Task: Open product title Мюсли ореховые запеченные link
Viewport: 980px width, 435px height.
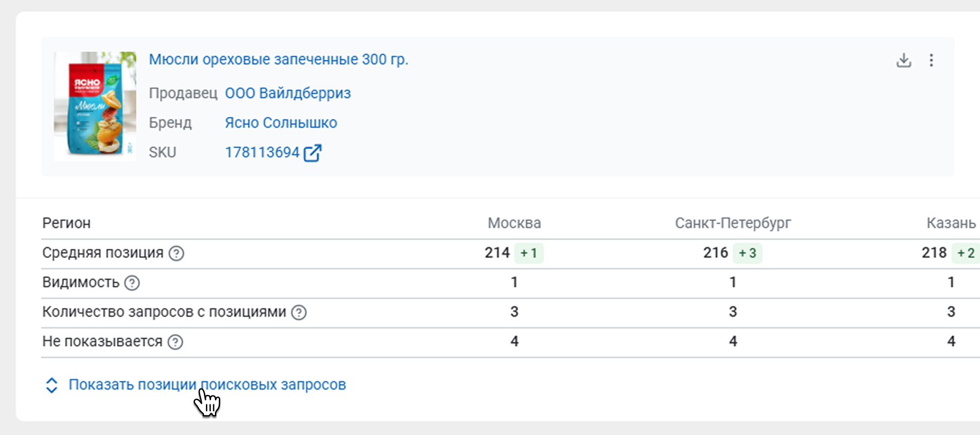Action: [278, 60]
